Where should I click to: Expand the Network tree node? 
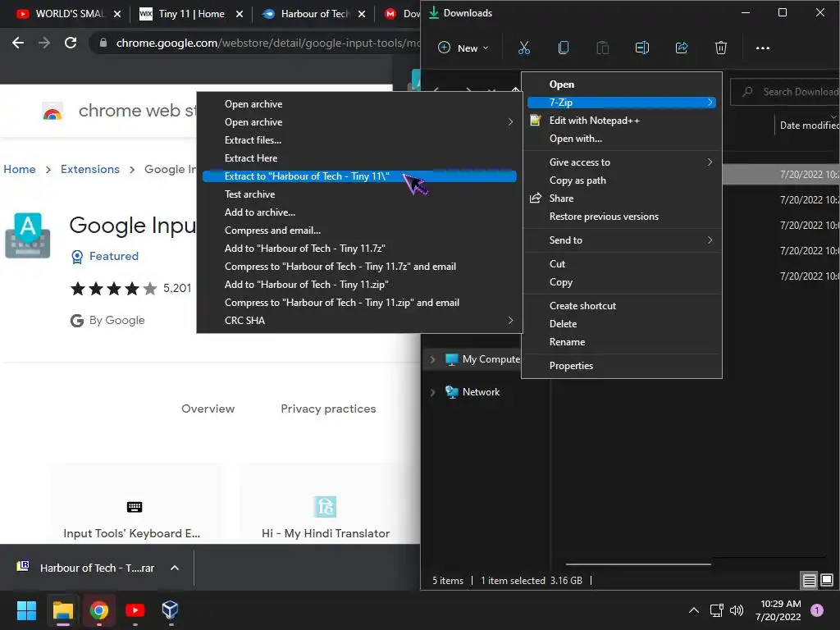click(433, 393)
